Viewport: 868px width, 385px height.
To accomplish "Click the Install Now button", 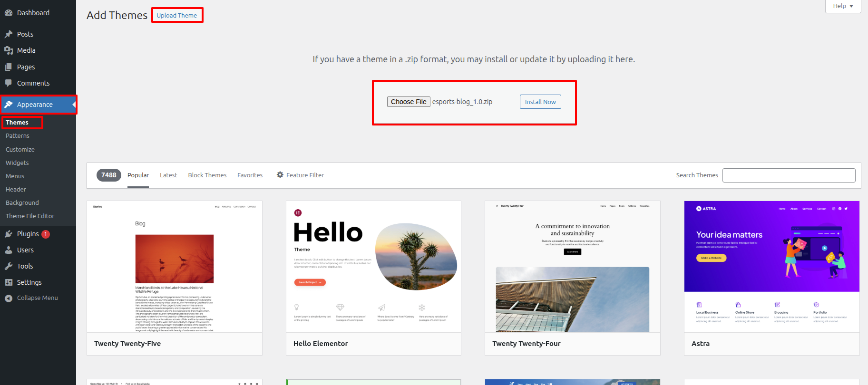I will (540, 102).
